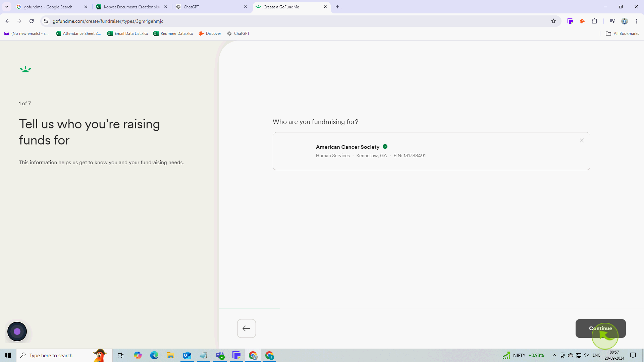Click the browser back arrow
The width and height of the screenshot is (644, 362).
tap(7, 21)
